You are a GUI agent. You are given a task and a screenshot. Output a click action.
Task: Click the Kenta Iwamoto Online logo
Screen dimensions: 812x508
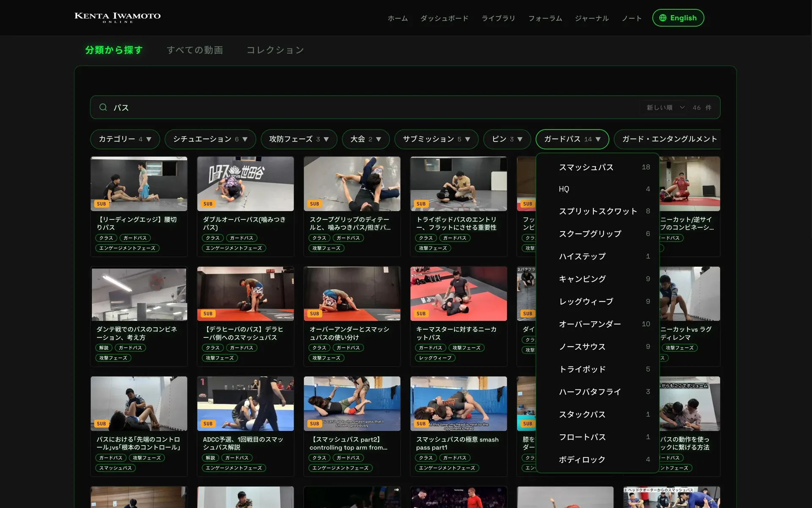pyautogui.click(x=118, y=17)
